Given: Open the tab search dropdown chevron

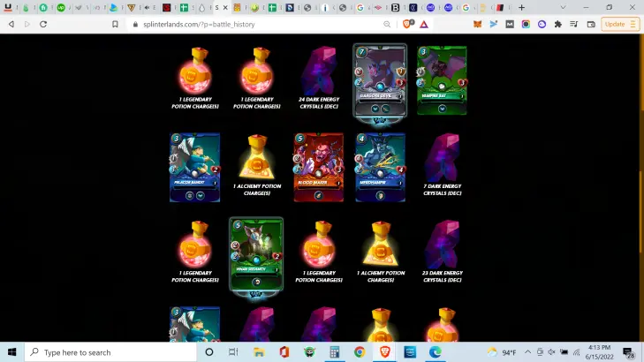Looking at the screenshot, I should (563, 7).
